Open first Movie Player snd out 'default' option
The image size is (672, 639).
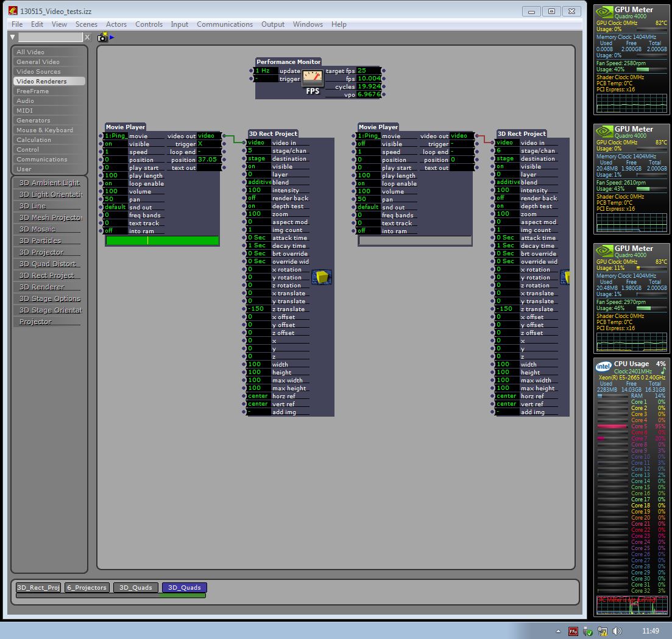point(116,207)
